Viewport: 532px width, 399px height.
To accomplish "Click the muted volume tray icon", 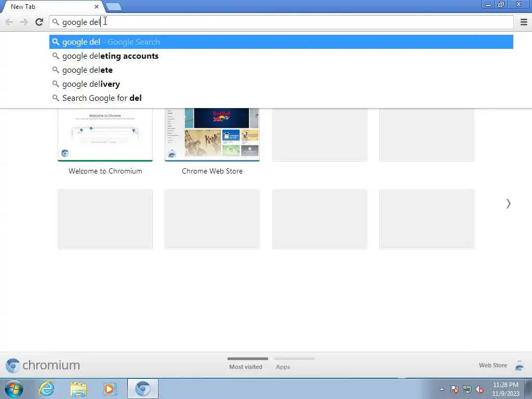I will 480,389.
